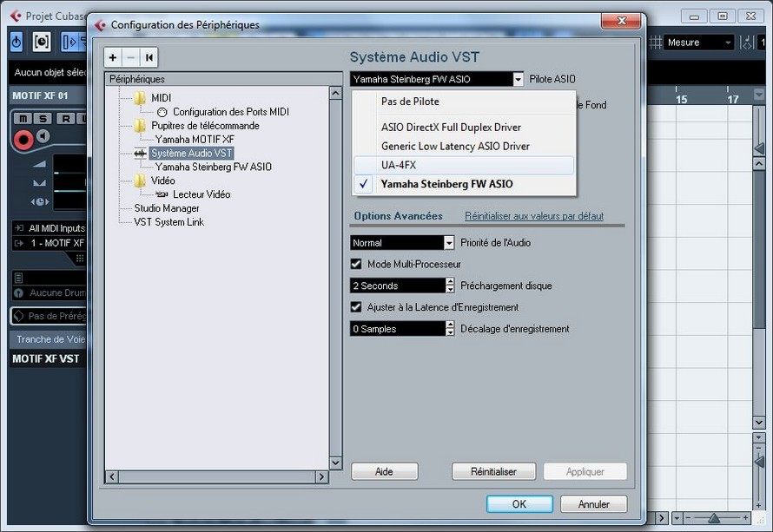
Task: Click the power icon in Cubase toolbar
Action: (x=17, y=42)
